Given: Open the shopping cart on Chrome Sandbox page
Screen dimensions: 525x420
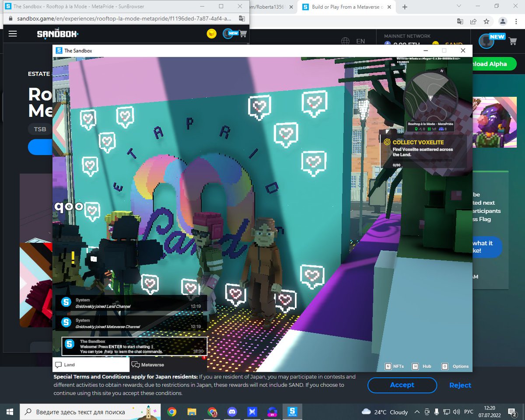Looking at the screenshot, I should [x=513, y=42].
